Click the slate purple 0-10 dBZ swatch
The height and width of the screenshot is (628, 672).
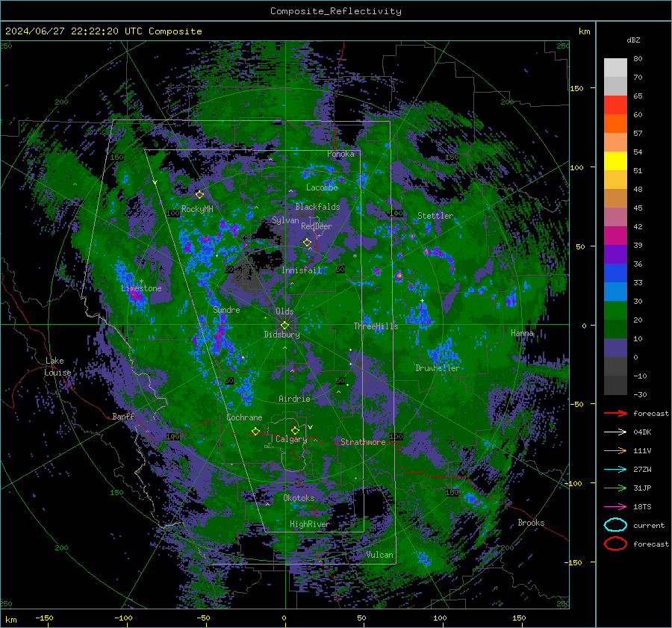pos(615,348)
